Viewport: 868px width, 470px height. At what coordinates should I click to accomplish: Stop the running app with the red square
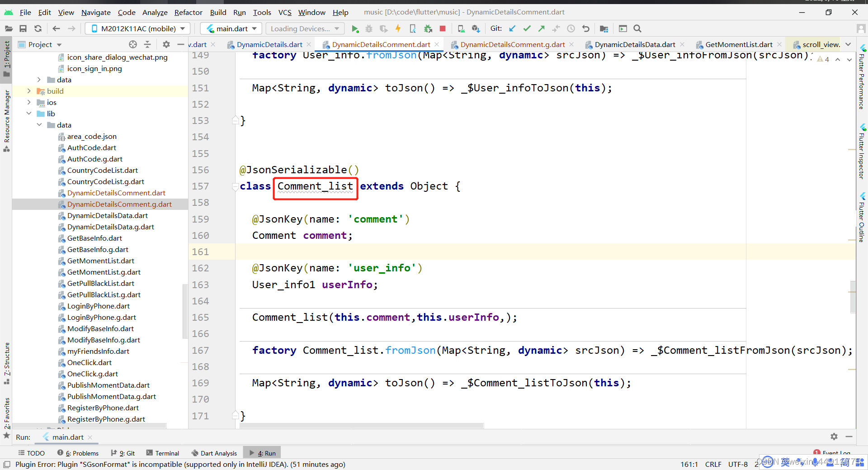coord(443,28)
